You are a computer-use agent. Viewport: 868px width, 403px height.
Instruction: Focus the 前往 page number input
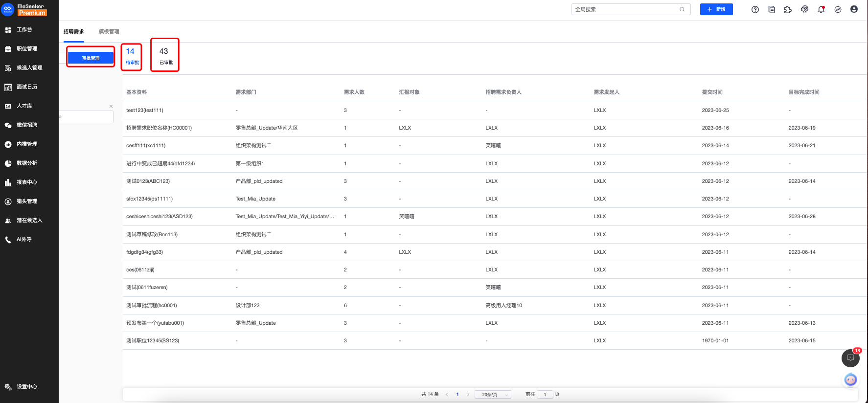tap(545, 394)
